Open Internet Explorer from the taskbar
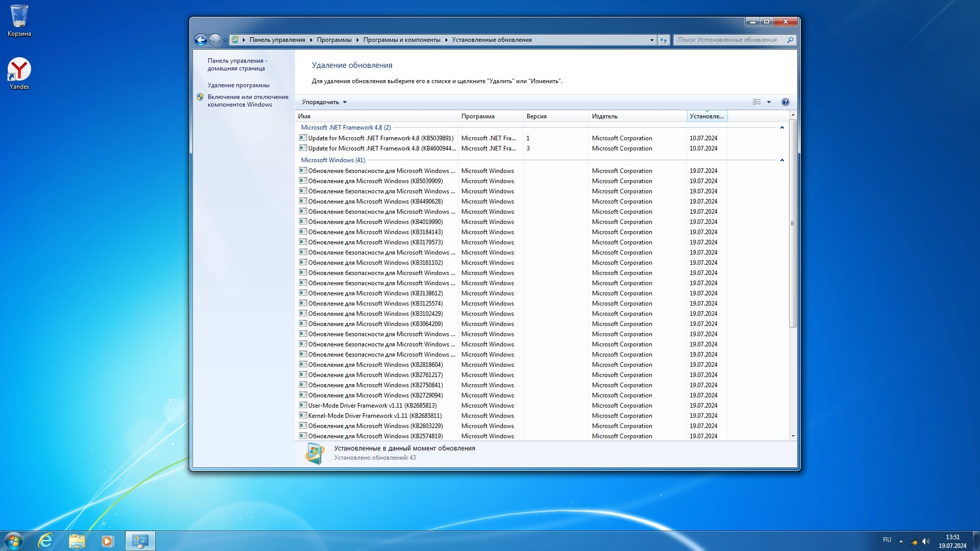The image size is (980, 551). (x=45, y=540)
